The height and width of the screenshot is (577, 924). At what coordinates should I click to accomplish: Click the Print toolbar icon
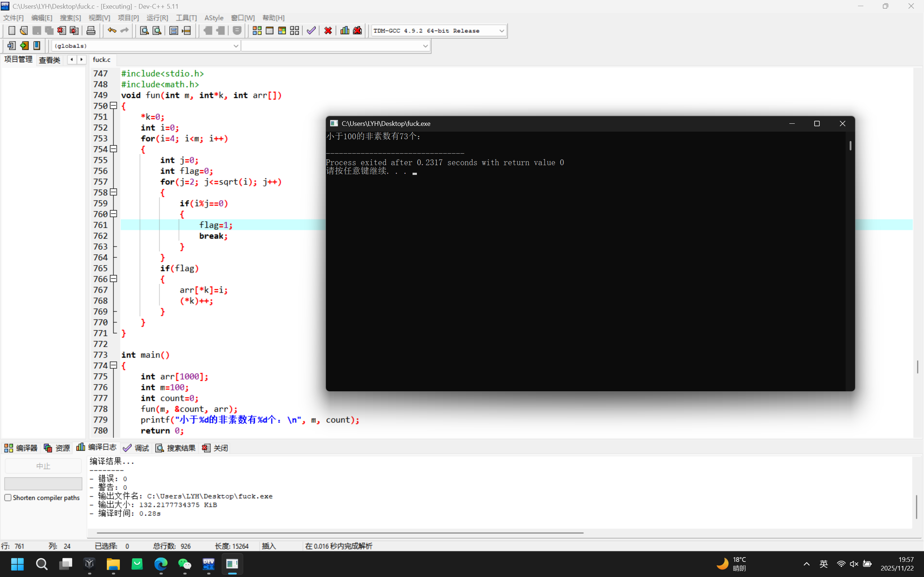tap(91, 31)
